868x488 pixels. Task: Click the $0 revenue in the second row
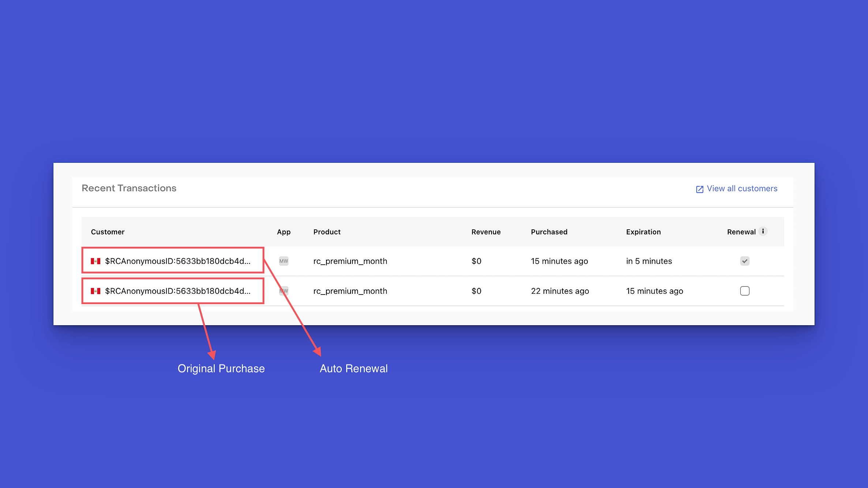tap(476, 291)
